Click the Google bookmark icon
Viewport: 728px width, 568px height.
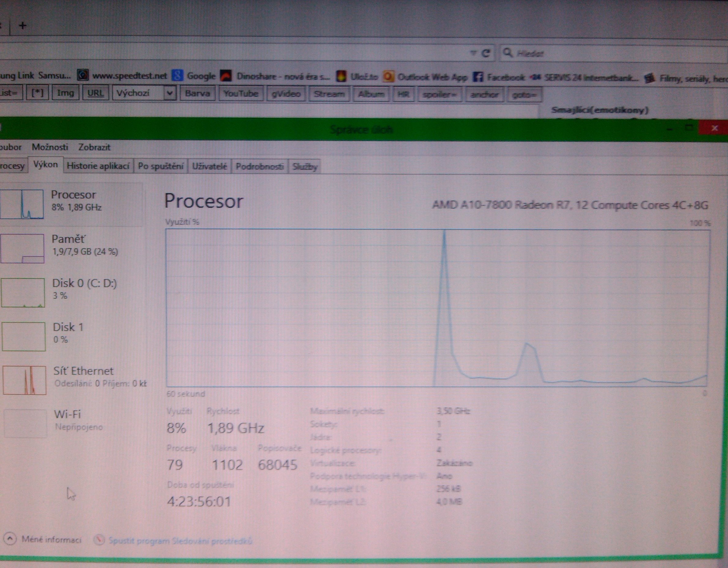[178, 76]
